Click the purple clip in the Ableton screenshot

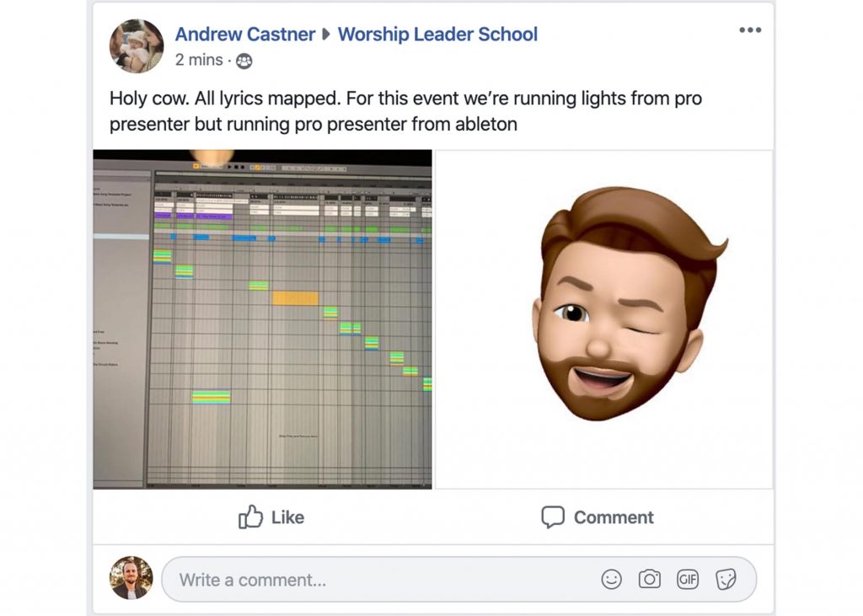(x=163, y=216)
